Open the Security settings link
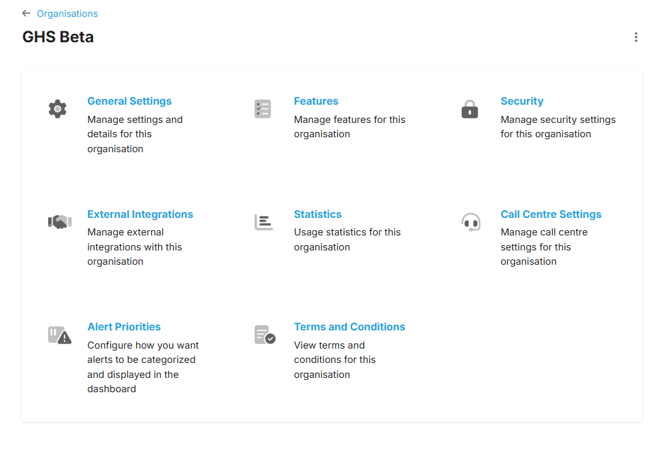Screen dimensions: 670x467 (522, 101)
